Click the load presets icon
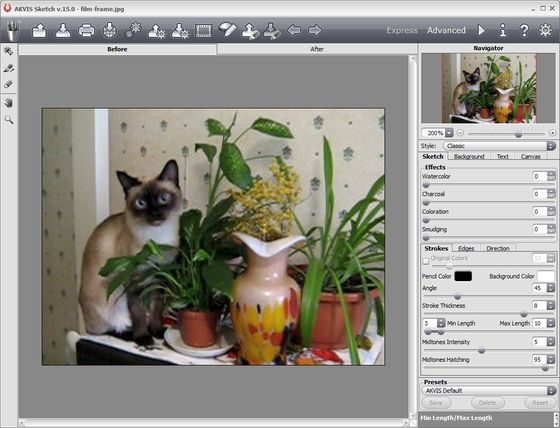Image resolution: width=560 pixels, height=428 pixels. (x=156, y=31)
